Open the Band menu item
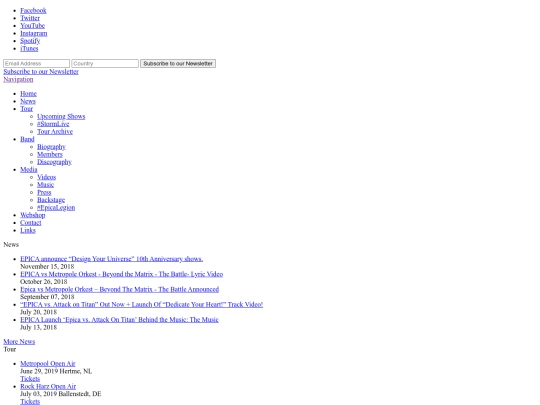Image resolution: width=540 pixels, height=405 pixels. pyautogui.click(x=27, y=139)
